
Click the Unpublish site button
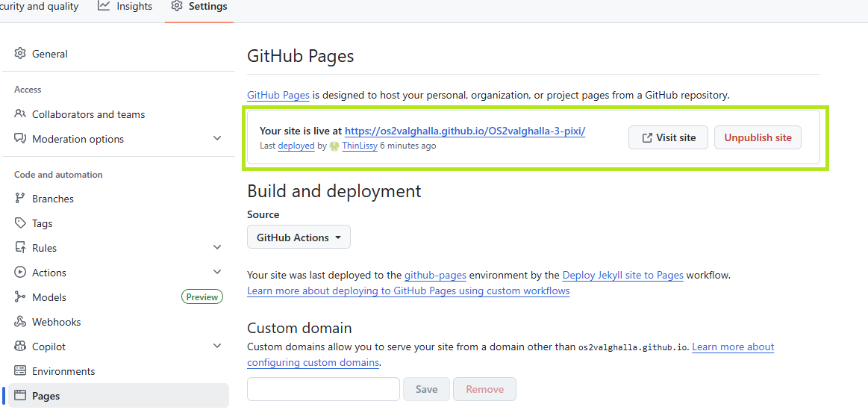pyautogui.click(x=758, y=138)
